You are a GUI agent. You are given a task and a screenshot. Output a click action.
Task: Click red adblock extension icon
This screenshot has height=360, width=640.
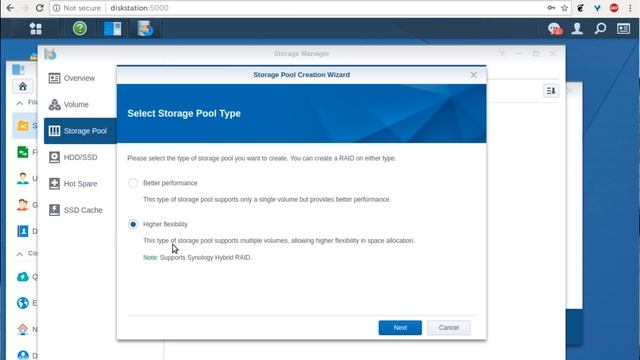[614, 8]
